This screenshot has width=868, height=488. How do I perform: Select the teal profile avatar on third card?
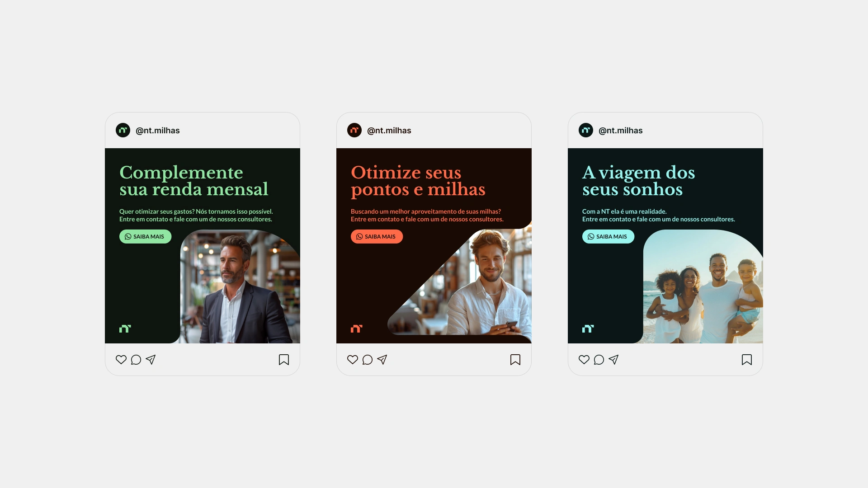[x=586, y=130]
